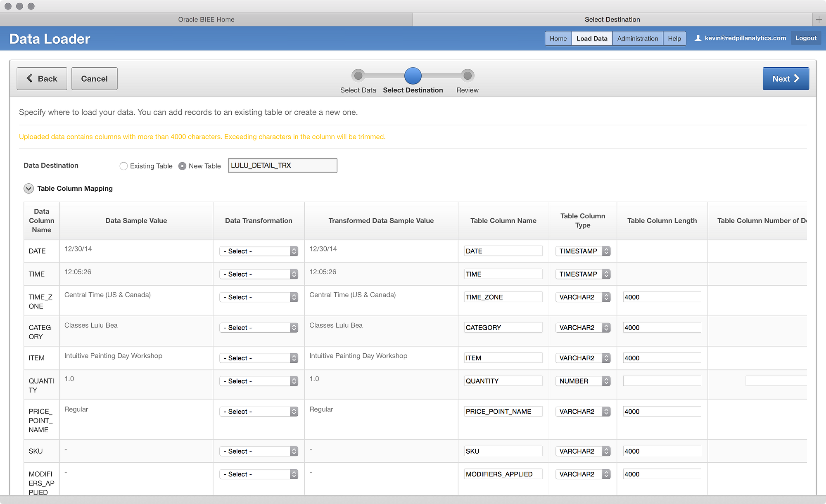Screen dimensions: 826x504
Task: Click the Logout link
Action: pyautogui.click(x=805, y=38)
